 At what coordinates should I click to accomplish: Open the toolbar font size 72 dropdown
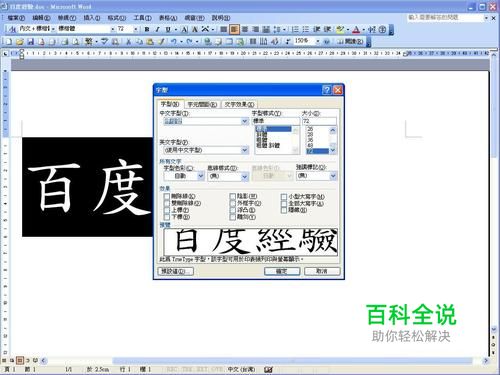pyautogui.click(x=136, y=30)
